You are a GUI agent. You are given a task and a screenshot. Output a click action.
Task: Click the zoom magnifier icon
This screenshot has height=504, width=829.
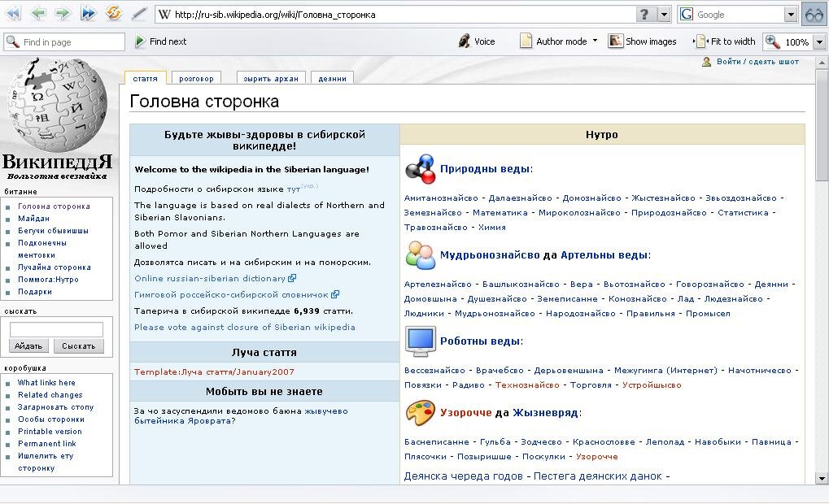[772, 41]
